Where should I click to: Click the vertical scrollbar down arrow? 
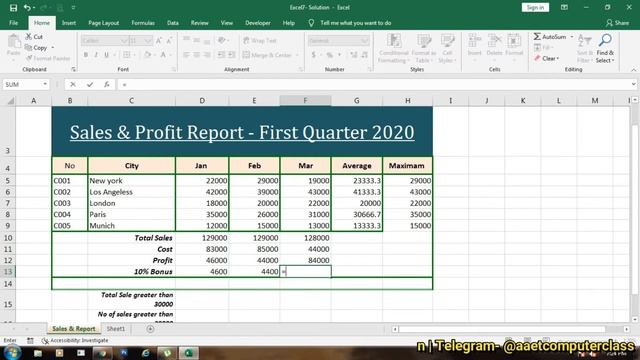[635, 320]
